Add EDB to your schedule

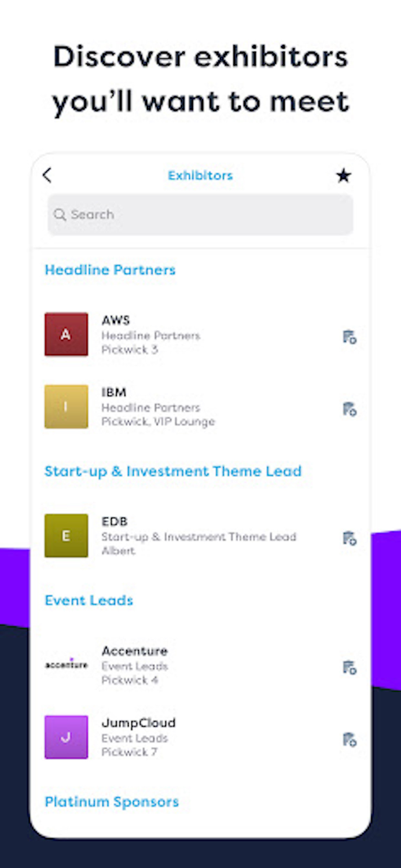click(x=349, y=538)
